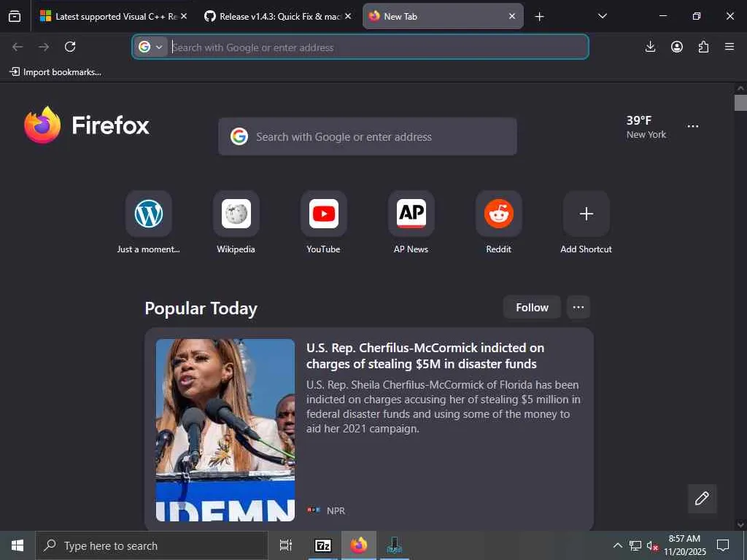The image size is (747, 560).
Task: Read the article summary about disaster funds
Action: [x=443, y=407]
